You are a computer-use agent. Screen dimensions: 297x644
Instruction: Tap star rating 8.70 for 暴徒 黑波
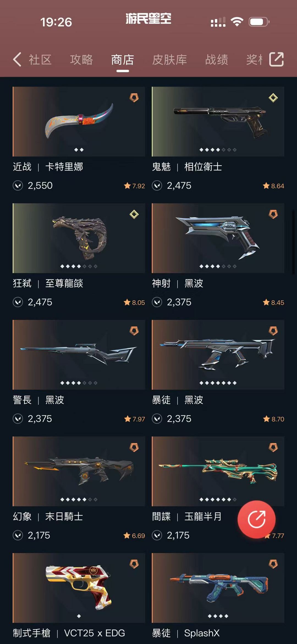[273, 419]
